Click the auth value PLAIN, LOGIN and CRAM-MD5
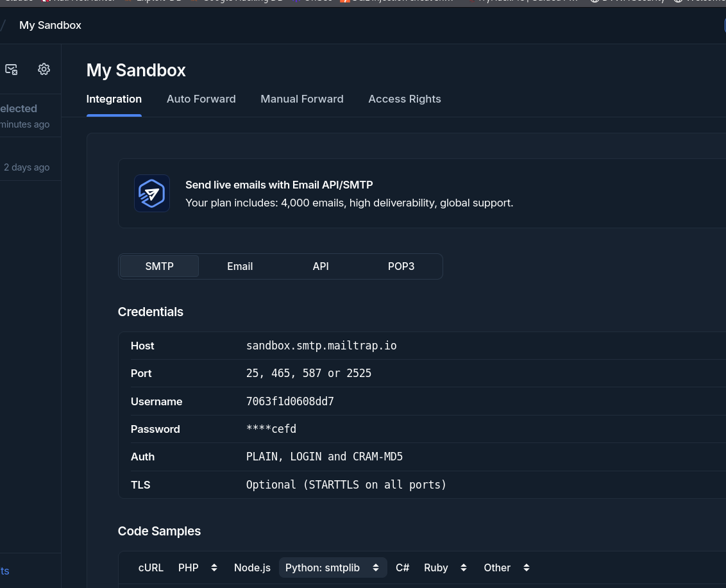This screenshot has height=588, width=726. click(325, 457)
